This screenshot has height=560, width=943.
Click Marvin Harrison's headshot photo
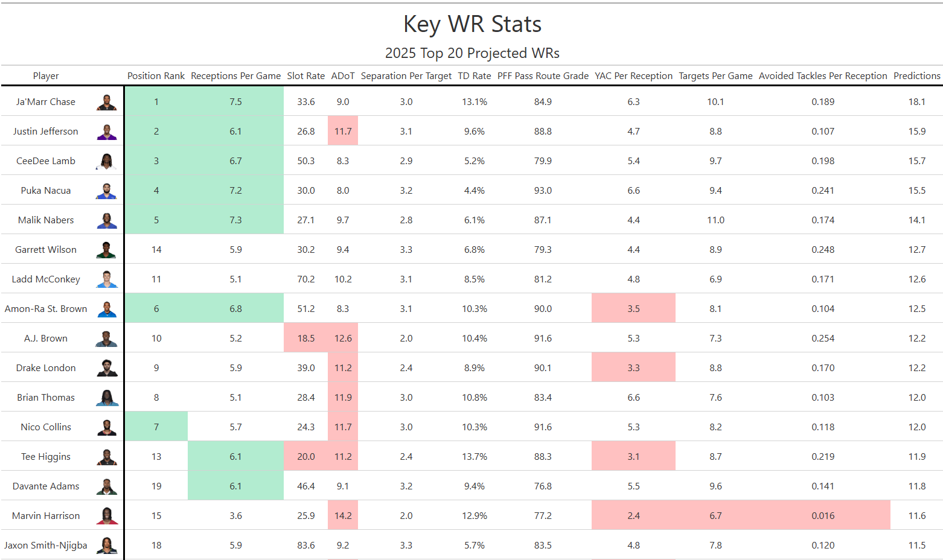[107, 516]
